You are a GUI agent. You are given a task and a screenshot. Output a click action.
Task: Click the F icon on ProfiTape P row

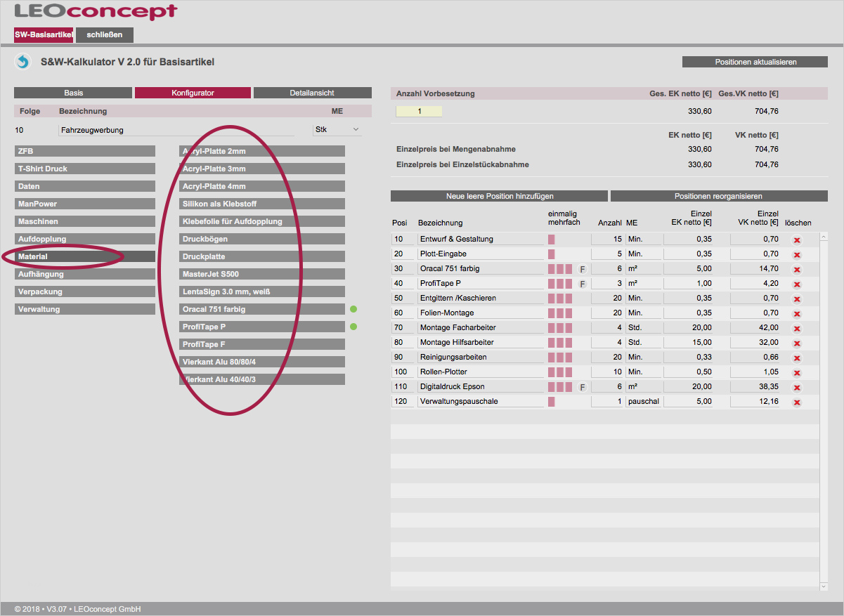[582, 284]
